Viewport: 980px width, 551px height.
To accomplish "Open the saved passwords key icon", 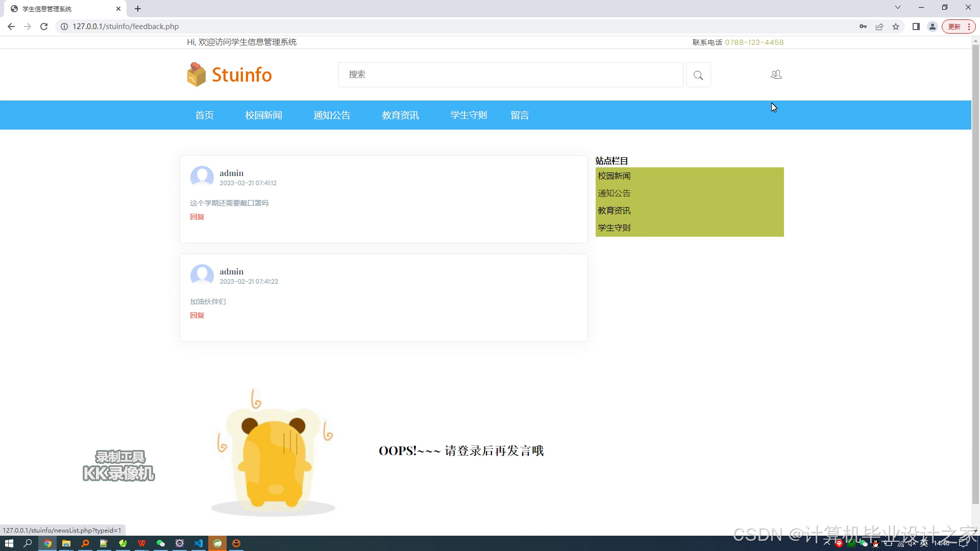I will coord(863,27).
